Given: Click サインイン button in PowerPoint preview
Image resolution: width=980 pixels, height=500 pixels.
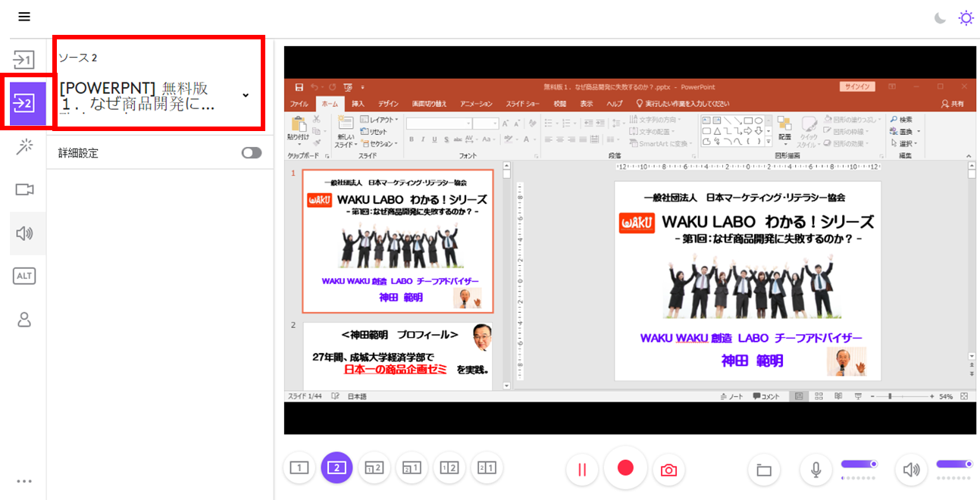Looking at the screenshot, I should click(856, 86).
